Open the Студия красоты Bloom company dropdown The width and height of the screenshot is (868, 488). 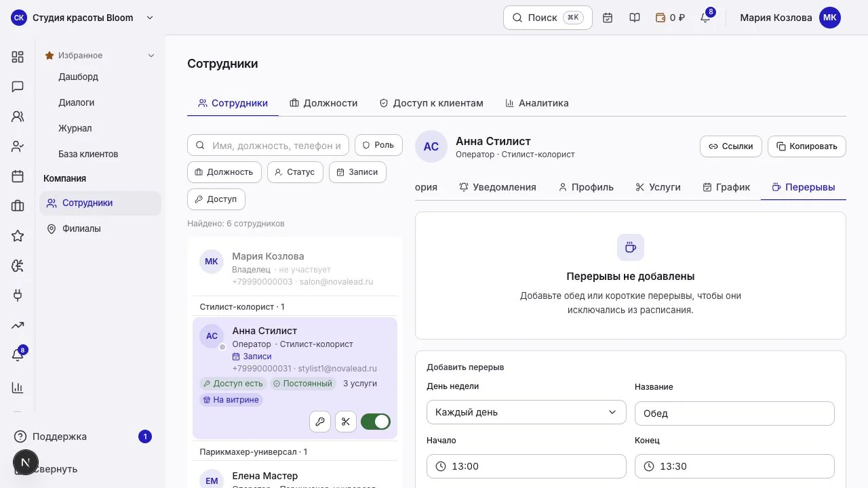[x=83, y=18]
